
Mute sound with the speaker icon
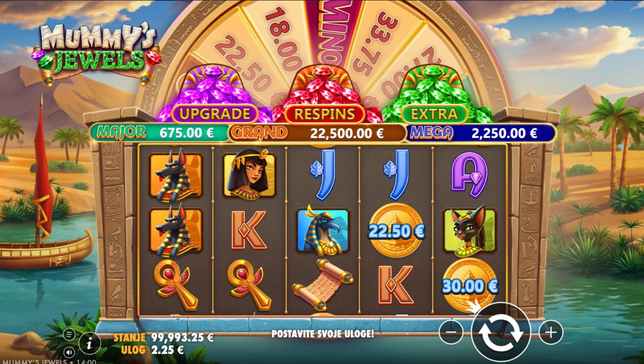click(x=69, y=351)
